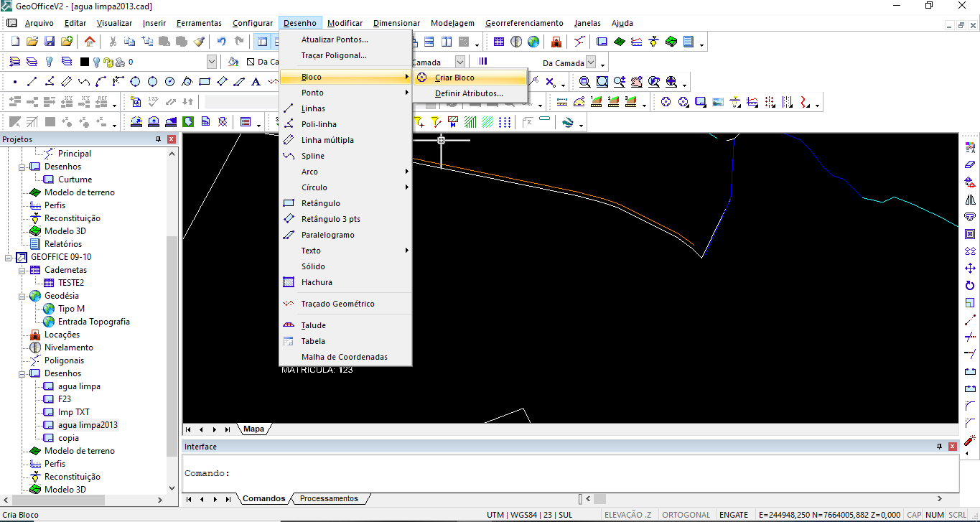Switch to the Processamentos tab
The image size is (980, 522).
pyautogui.click(x=328, y=498)
